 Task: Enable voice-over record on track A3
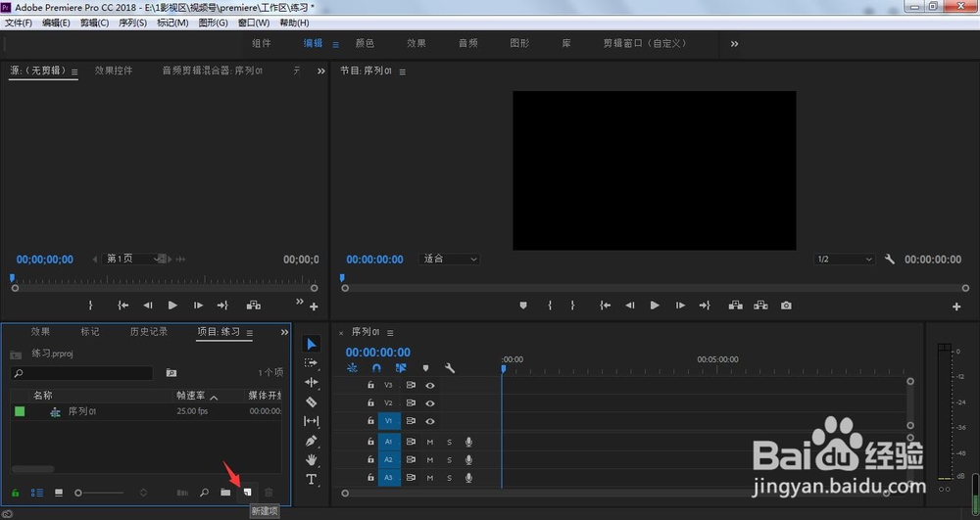(468, 478)
